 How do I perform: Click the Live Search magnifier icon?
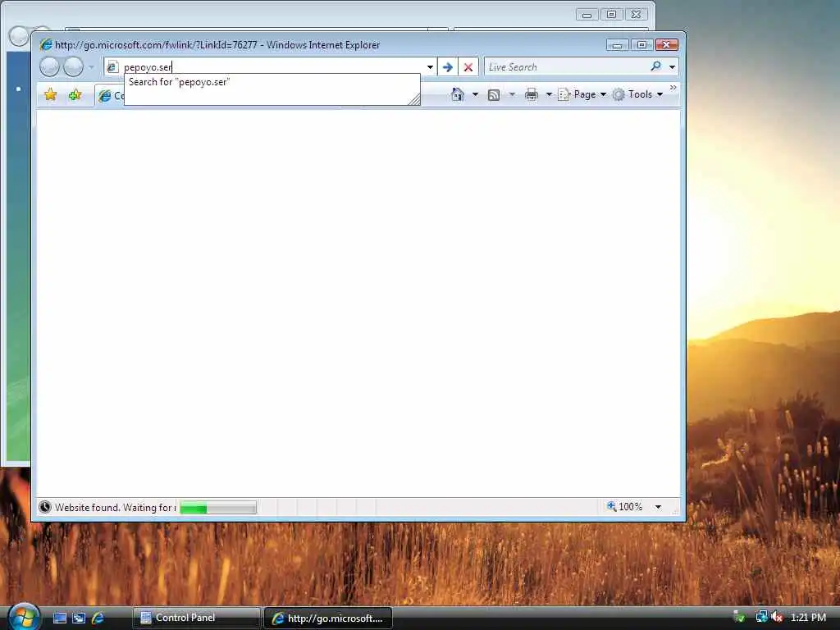(x=655, y=66)
